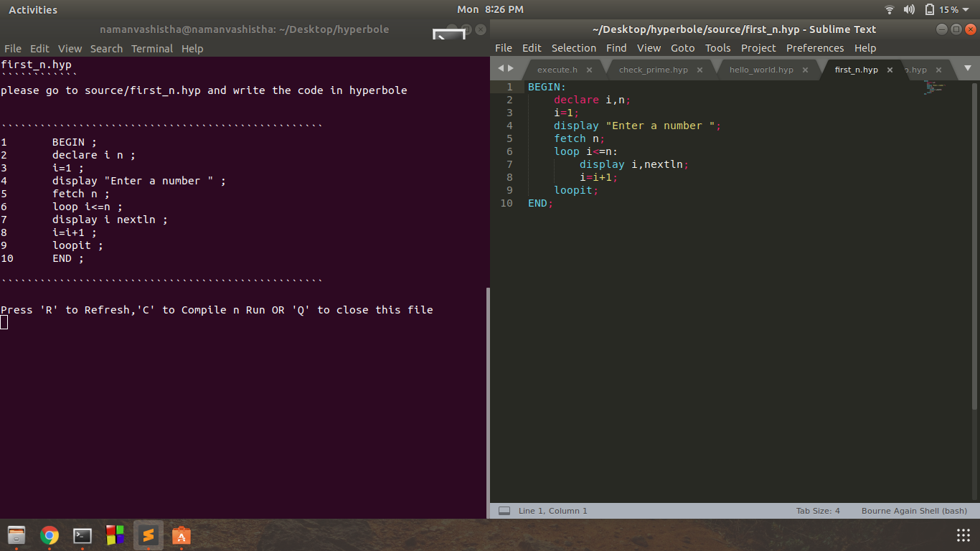This screenshot has width=980, height=551.
Task: Open terminal Help menu
Action: (x=192, y=49)
